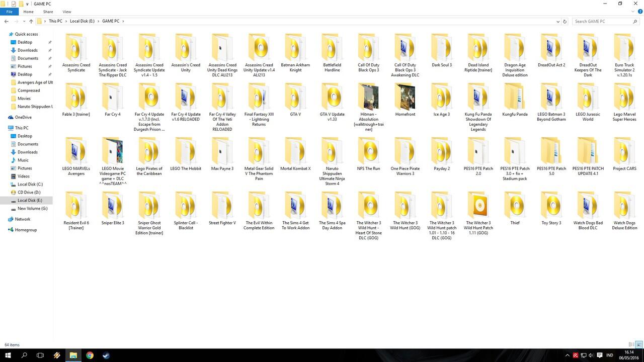Select the Fable 3 [trainer] folder

(x=76, y=100)
